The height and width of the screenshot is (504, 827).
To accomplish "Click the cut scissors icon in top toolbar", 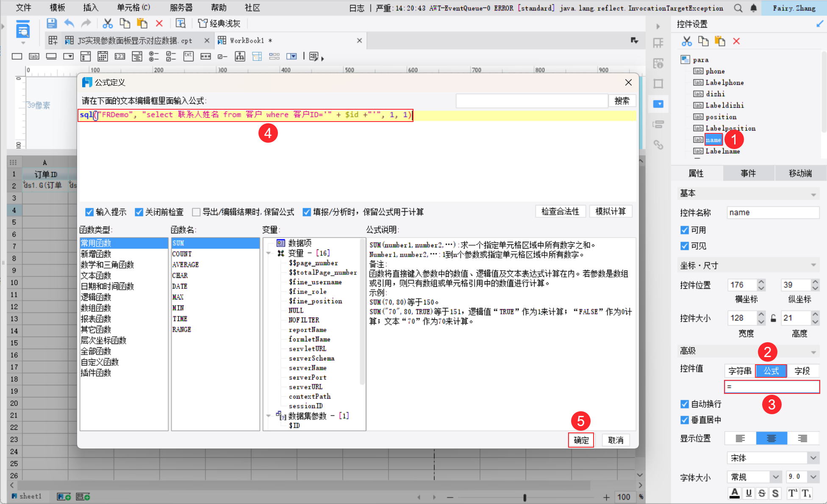I will (x=108, y=24).
